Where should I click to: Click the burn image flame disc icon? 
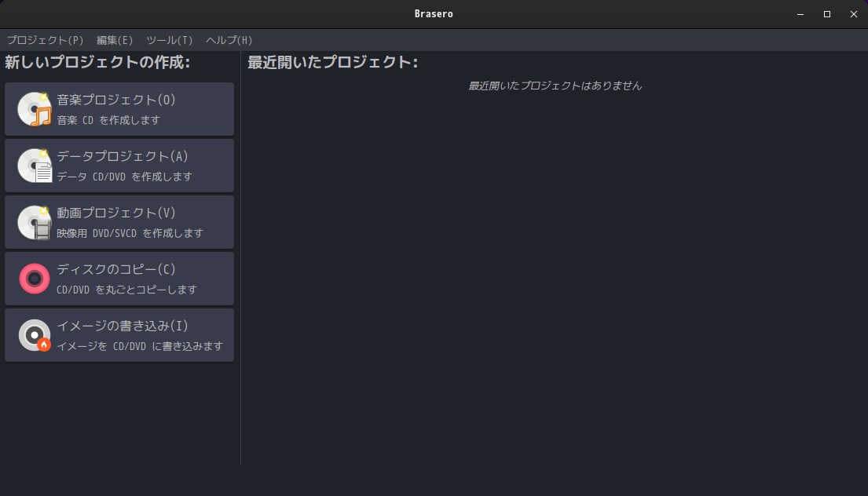click(35, 335)
